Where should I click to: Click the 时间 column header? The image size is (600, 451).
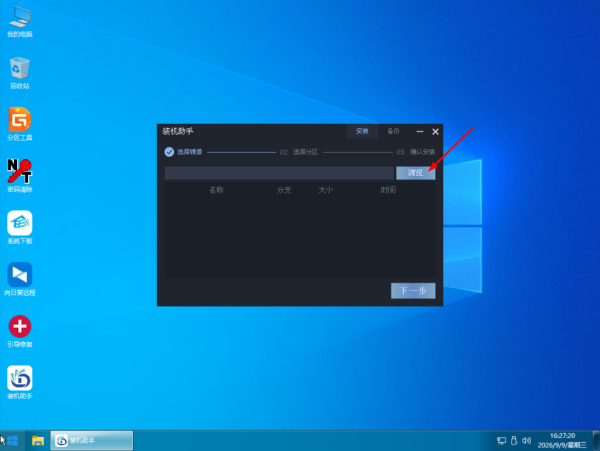(x=388, y=190)
